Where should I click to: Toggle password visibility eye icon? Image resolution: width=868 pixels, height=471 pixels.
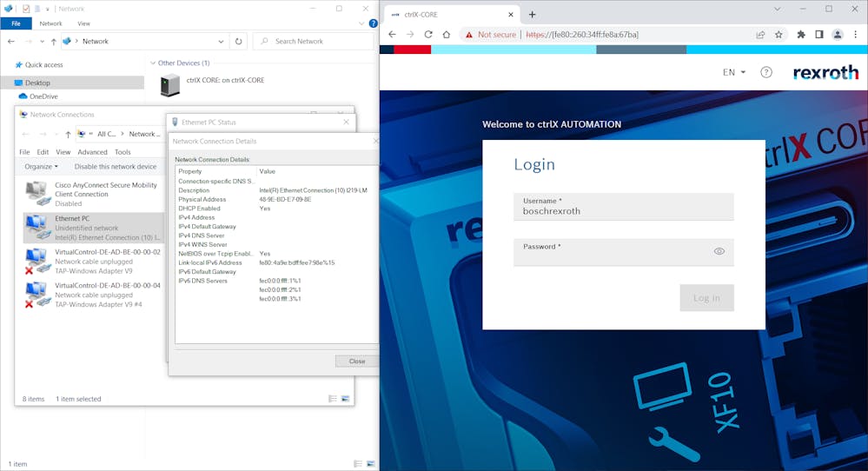(719, 251)
